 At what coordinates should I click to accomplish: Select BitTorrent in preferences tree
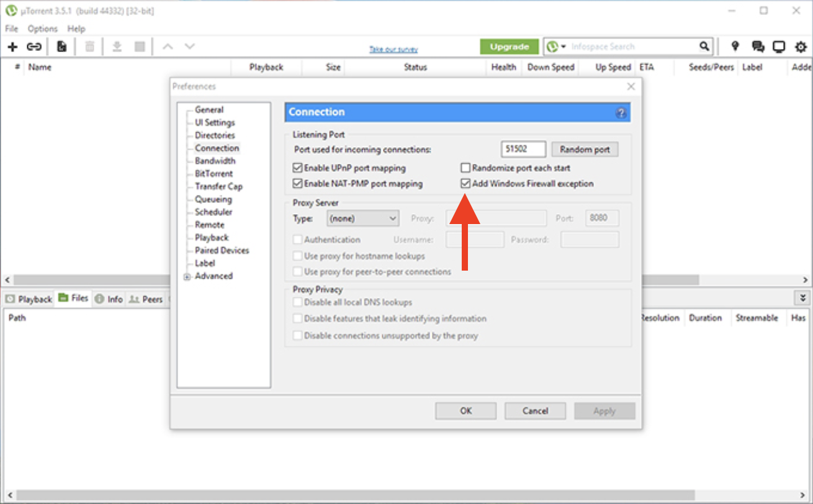coord(214,174)
